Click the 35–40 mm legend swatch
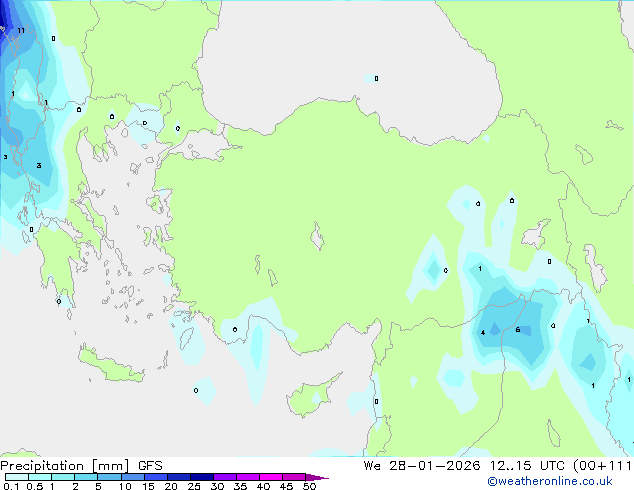Image resolution: width=634 pixels, height=490 pixels. (x=248, y=477)
